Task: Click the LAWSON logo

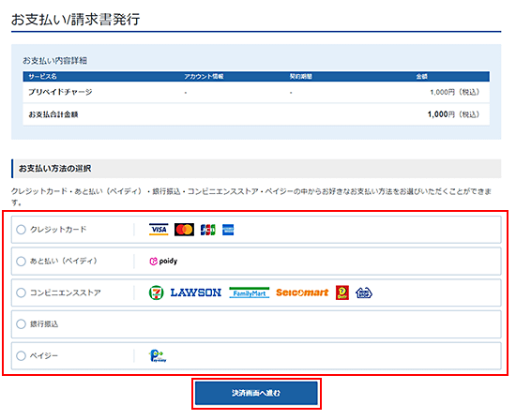Action: (196, 292)
